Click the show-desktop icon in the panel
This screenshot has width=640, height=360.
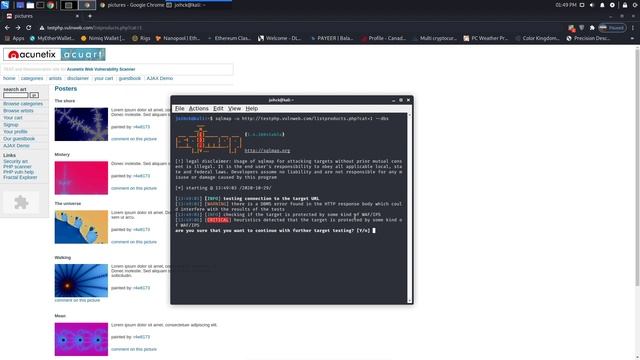20,5
